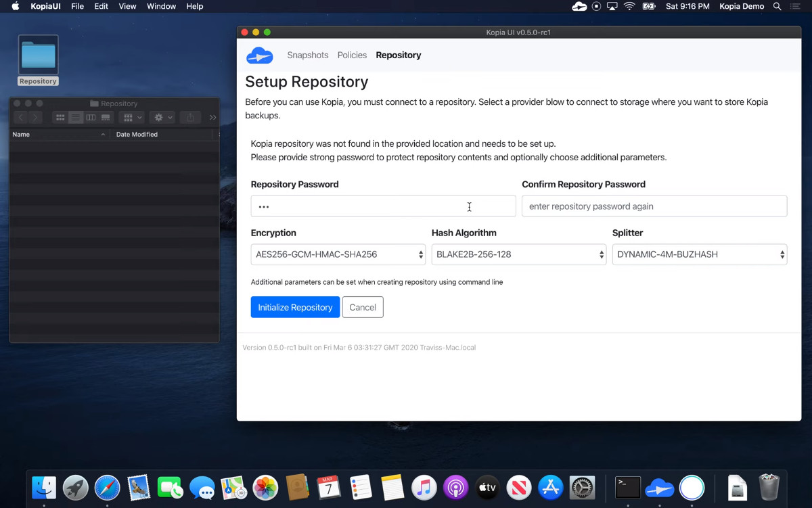The image size is (812, 508).
Task: Launch Safari from the Dock
Action: [x=108, y=487]
